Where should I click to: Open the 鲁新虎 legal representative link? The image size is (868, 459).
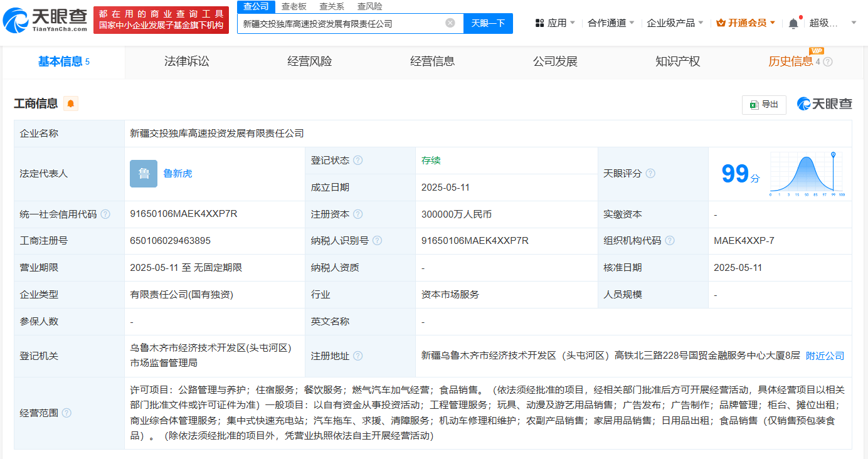[x=177, y=174]
